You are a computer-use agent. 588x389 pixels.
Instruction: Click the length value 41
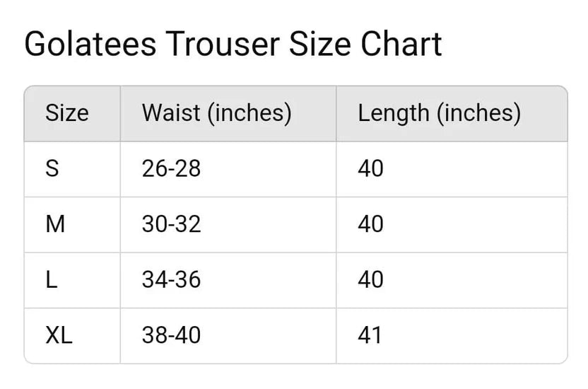click(x=370, y=335)
